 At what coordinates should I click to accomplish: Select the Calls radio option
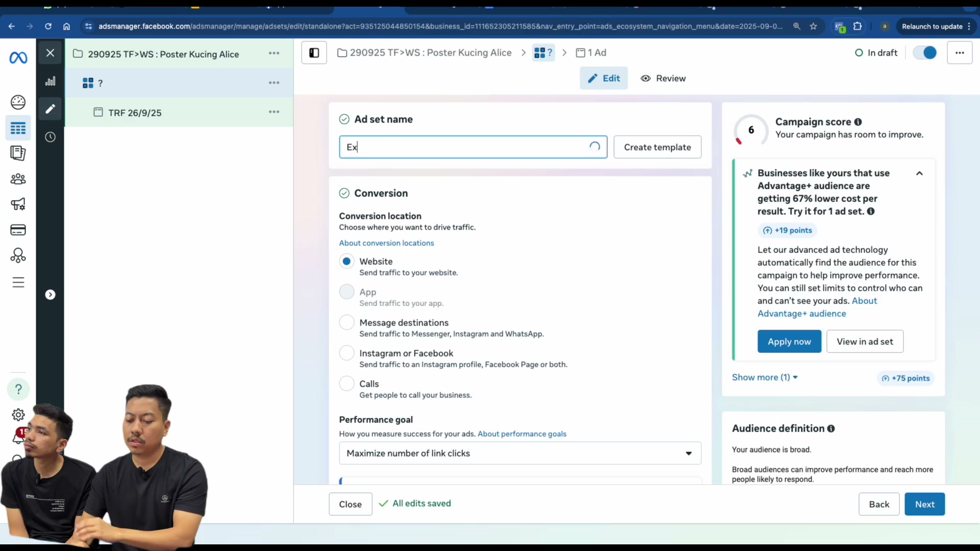347,384
